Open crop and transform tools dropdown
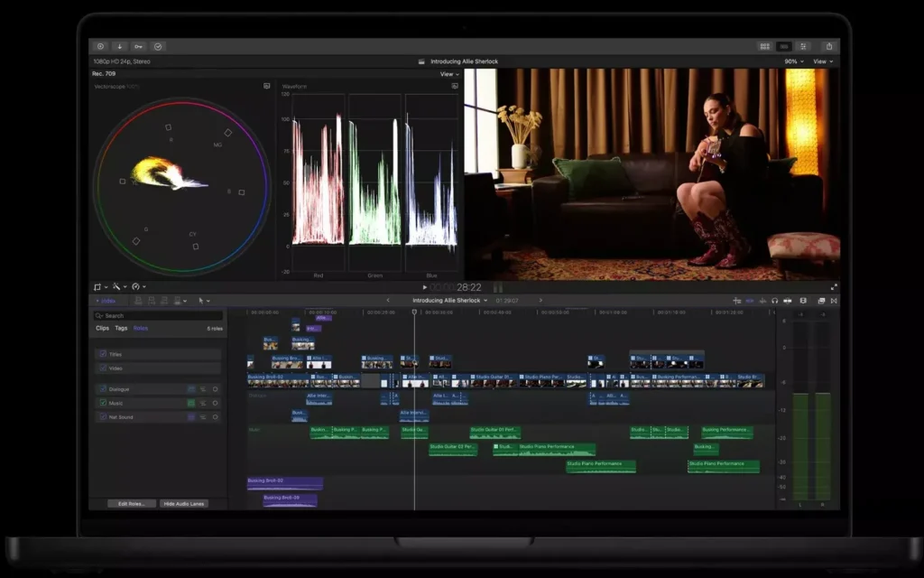This screenshot has width=924, height=578. click(x=100, y=286)
